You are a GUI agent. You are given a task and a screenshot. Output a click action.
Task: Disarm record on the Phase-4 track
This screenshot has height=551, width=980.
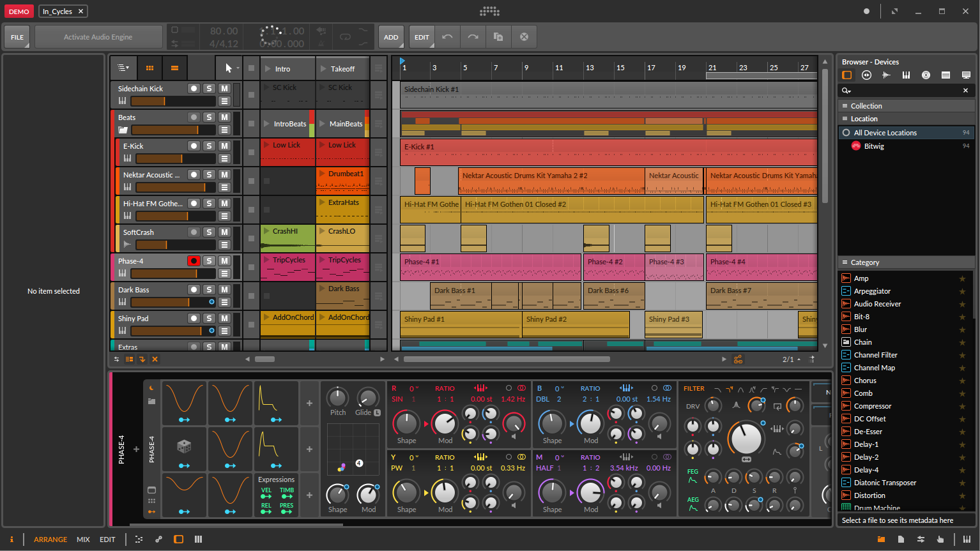pyautogui.click(x=194, y=261)
